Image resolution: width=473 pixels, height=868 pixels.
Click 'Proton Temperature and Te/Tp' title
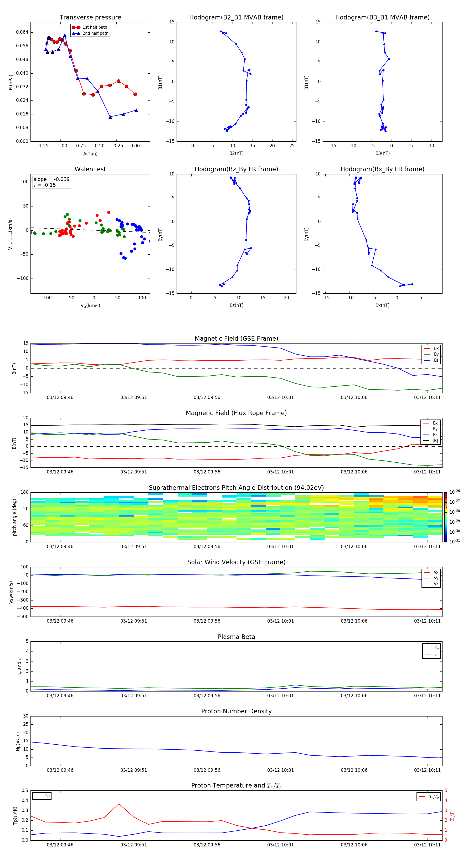(236, 785)
